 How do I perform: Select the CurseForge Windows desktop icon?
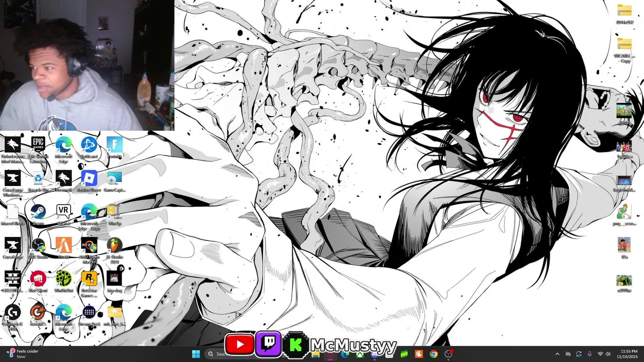click(13, 184)
